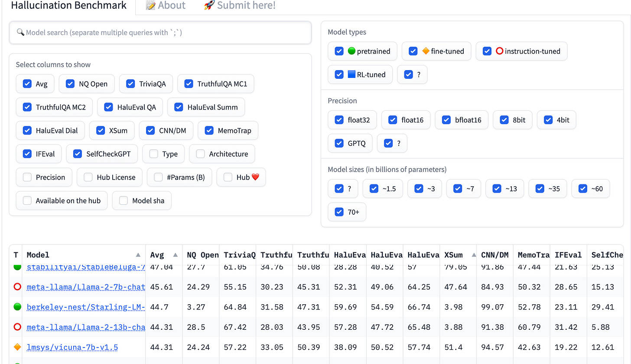This screenshot has height=364, width=631.
Task: Open meta-llama/Llama-2-13b-chat model link
Action: click(x=86, y=327)
